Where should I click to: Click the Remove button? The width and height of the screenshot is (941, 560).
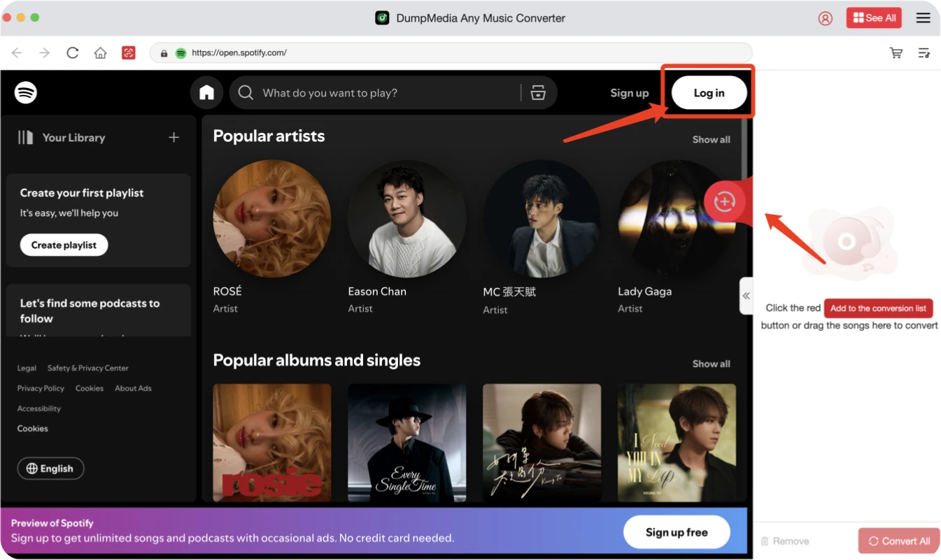pyautogui.click(x=785, y=541)
